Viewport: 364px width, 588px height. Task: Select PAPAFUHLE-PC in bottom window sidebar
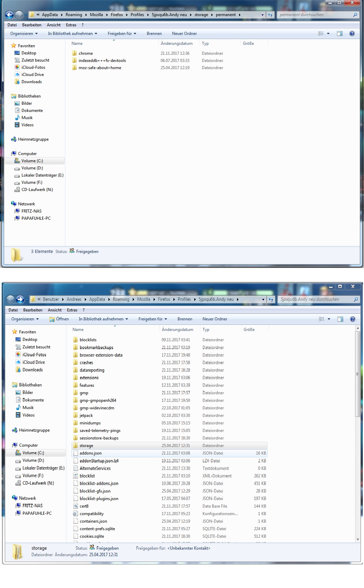tap(37, 513)
